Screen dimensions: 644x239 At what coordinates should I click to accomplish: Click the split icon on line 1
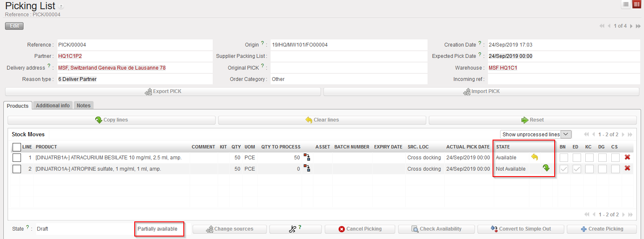tap(307, 157)
